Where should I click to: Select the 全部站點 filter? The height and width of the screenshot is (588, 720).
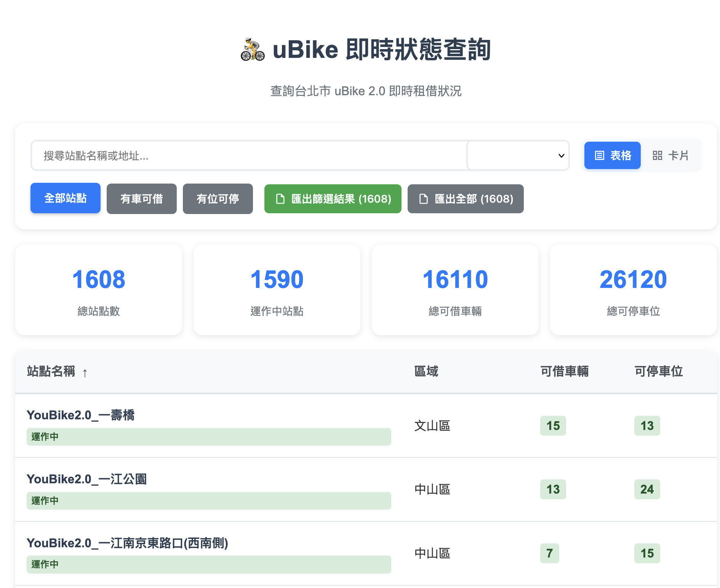pos(65,198)
